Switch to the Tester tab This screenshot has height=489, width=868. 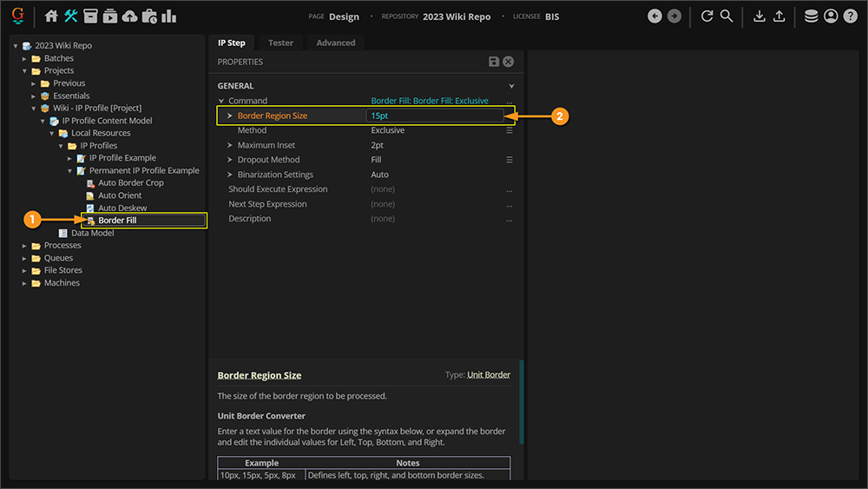click(280, 43)
